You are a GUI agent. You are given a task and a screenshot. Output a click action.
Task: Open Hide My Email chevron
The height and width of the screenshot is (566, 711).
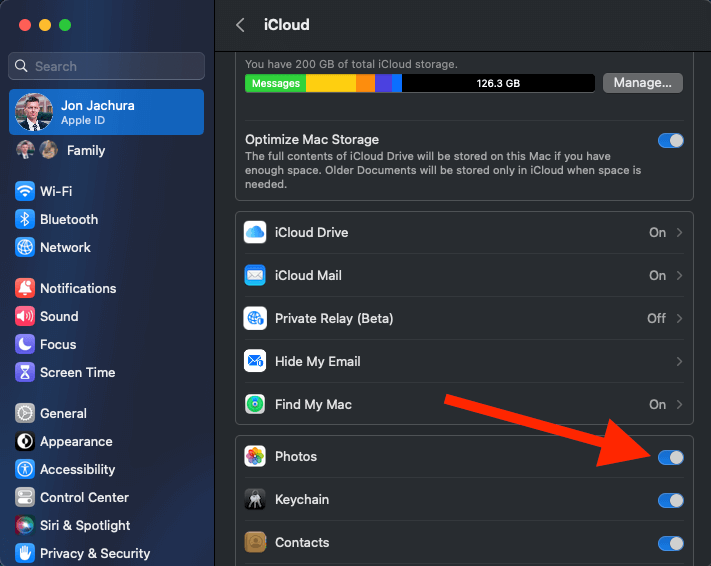pyautogui.click(x=679, y=361)
